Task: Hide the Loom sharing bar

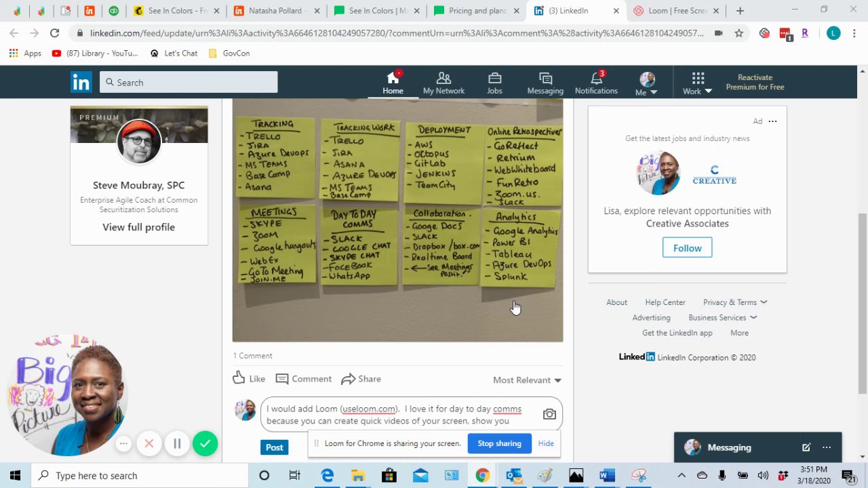Action: (546, 443)
